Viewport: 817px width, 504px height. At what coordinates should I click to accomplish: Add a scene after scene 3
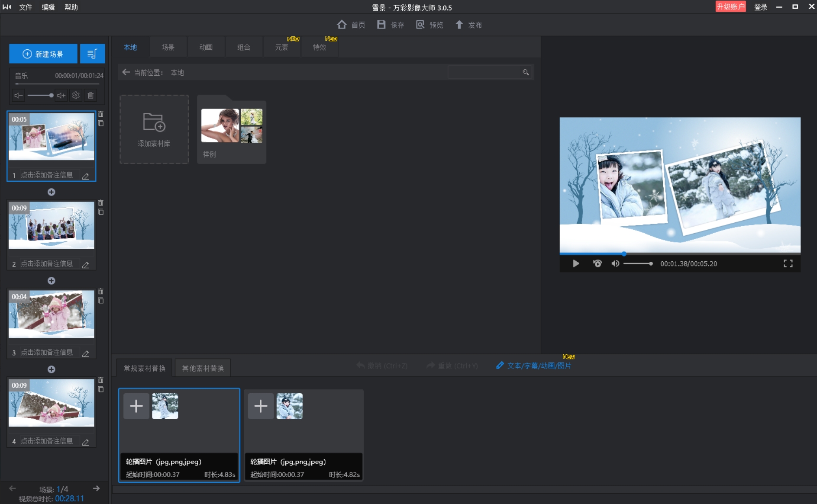click(x=51, y=369)
